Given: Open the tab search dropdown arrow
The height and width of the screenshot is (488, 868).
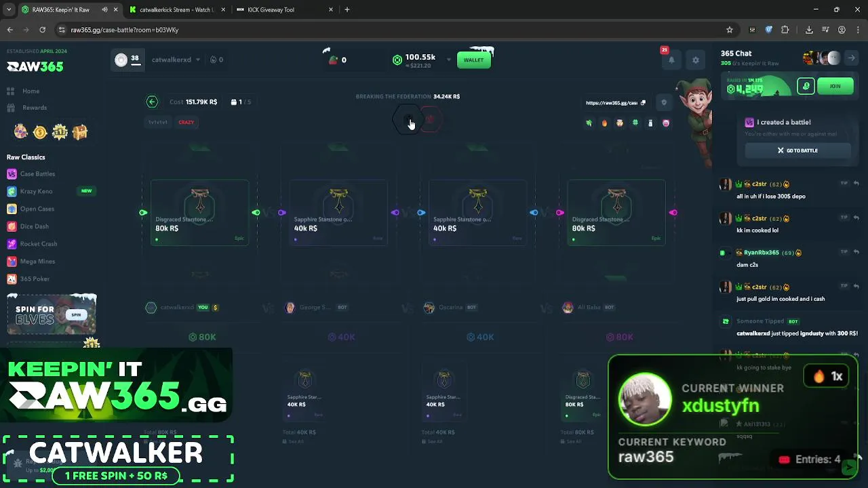Looking at the screenshot, I should tap(8, 9).
